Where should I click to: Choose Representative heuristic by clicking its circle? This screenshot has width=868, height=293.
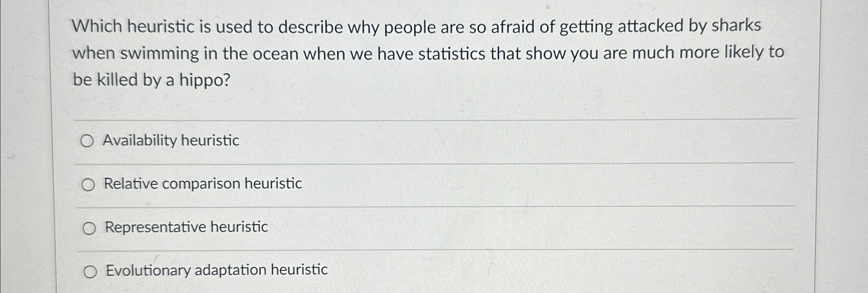89,228
